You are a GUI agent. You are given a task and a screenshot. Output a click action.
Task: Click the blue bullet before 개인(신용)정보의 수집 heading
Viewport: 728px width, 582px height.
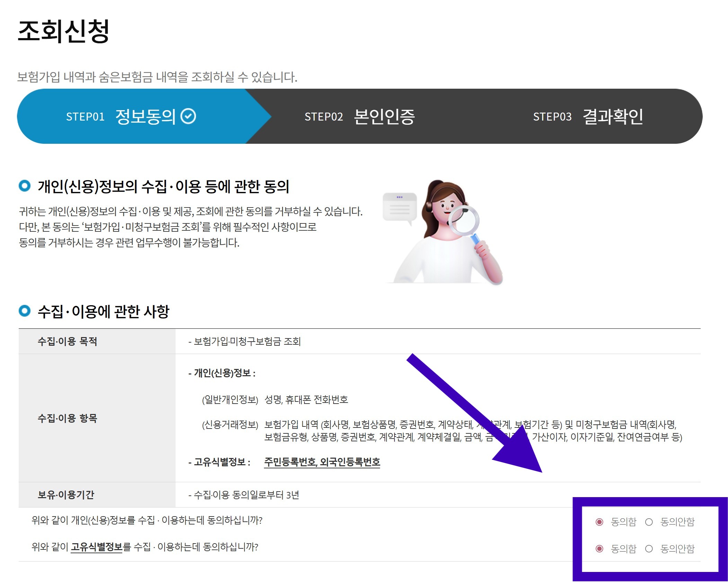25,186
